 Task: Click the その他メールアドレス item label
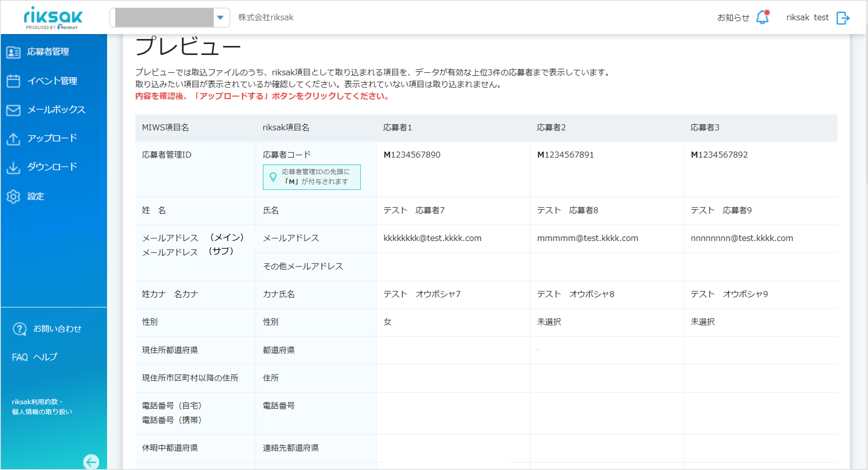pos(303,267)
